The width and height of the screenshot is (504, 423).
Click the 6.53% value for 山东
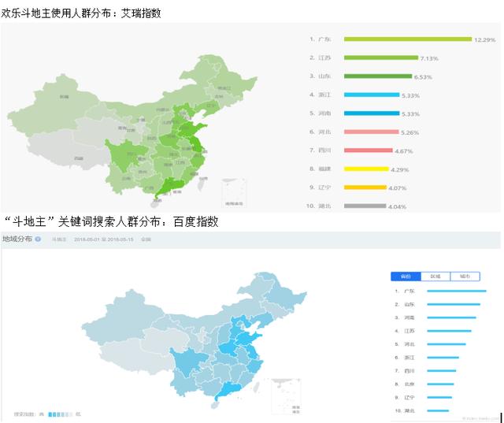(423, 77)
